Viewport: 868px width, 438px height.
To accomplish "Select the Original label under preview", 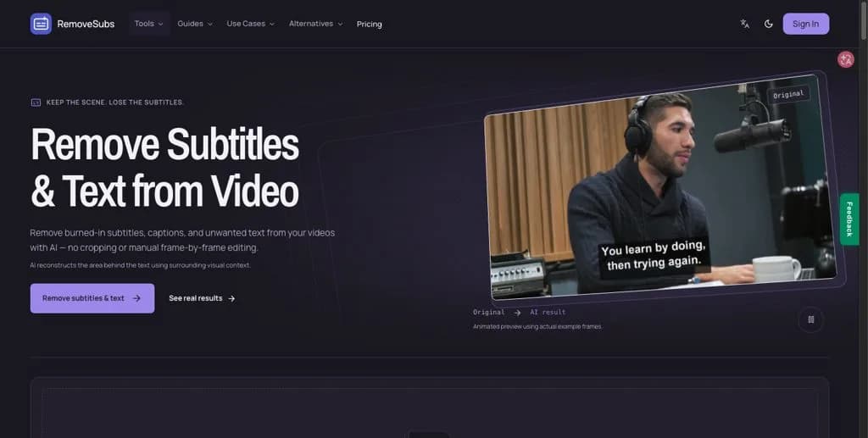I will pos(488,313).
